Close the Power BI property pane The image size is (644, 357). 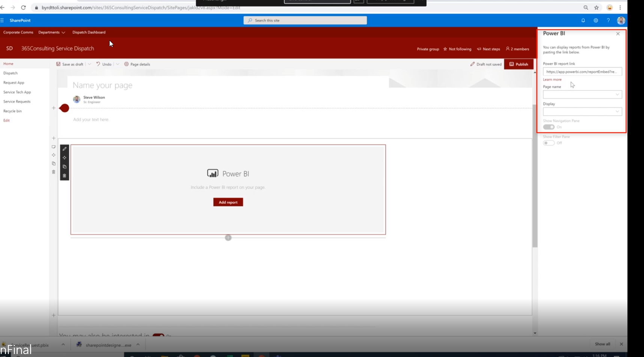click(x=618, y=34)
